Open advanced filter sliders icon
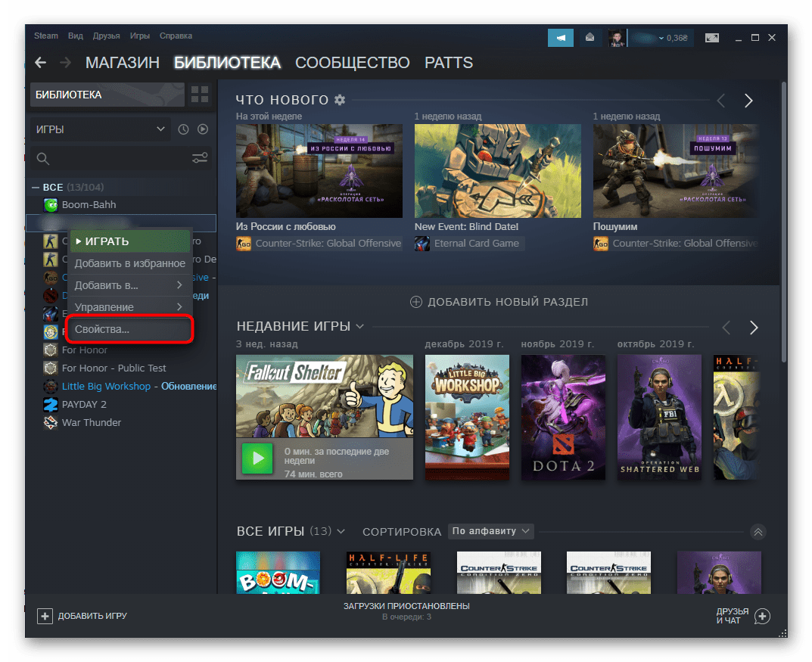 coord(200,158)
